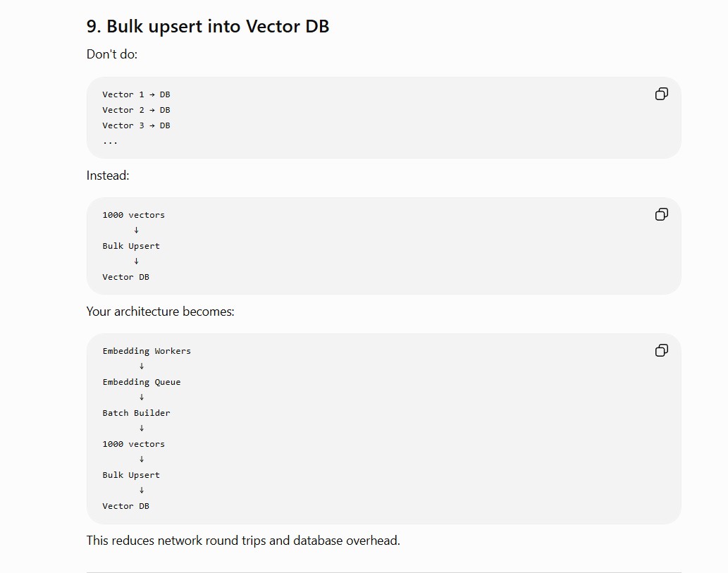Click the "Your architecture becomes:" text
Viewport: 728px width, 573px height.
pyautogui.click(x=160, y=312)
